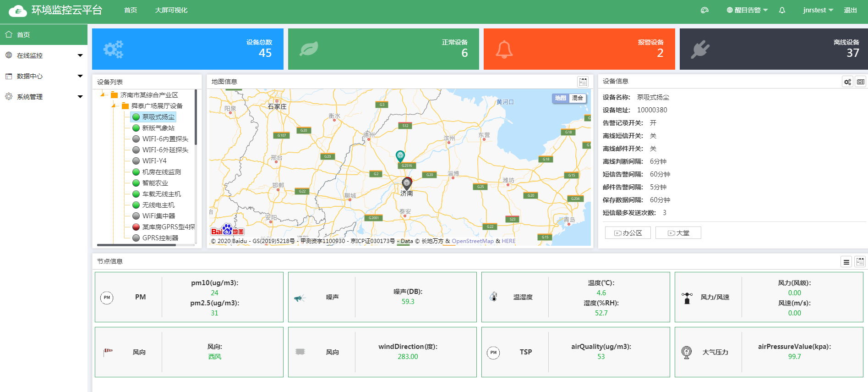Select 某库房GPRS型4探 device
Image resolution: width=868 pixels, height=392 pixels.
coord(164,227)
